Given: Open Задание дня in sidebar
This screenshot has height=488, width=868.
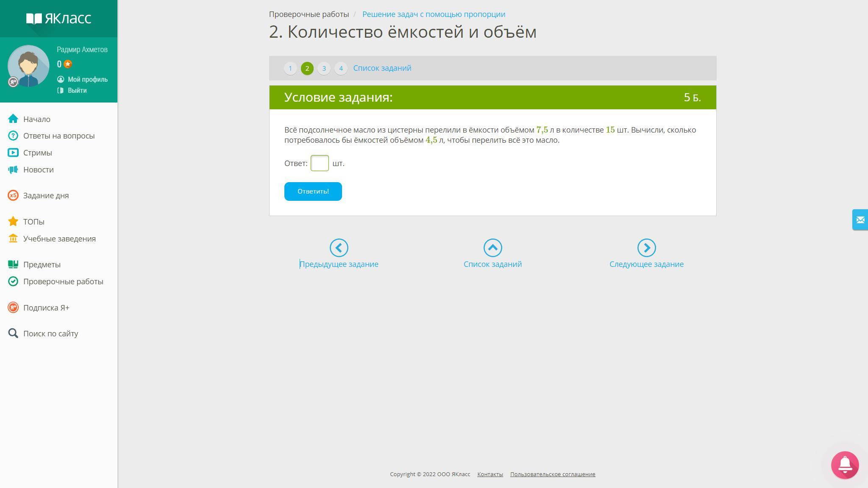Looking at the screenshot, I should click(x=46, y=195).
